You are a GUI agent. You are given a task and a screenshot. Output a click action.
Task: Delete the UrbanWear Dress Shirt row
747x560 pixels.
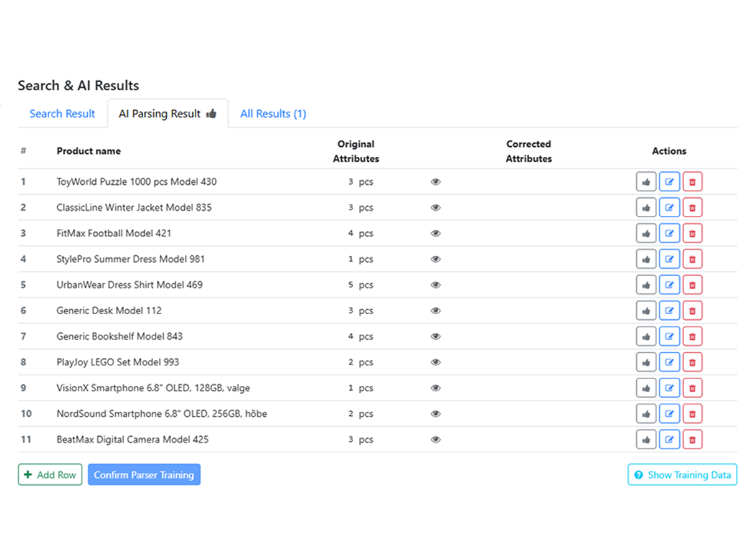(692, 285)
